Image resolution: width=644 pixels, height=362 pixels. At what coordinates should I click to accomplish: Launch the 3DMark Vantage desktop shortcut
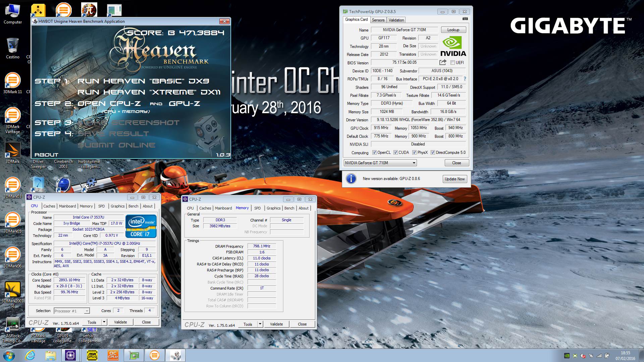[12, 120]
